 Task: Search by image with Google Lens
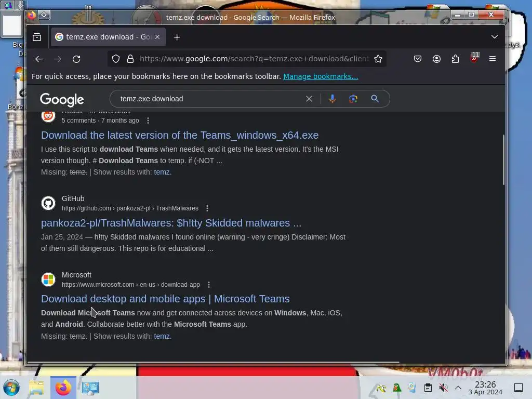353,99
